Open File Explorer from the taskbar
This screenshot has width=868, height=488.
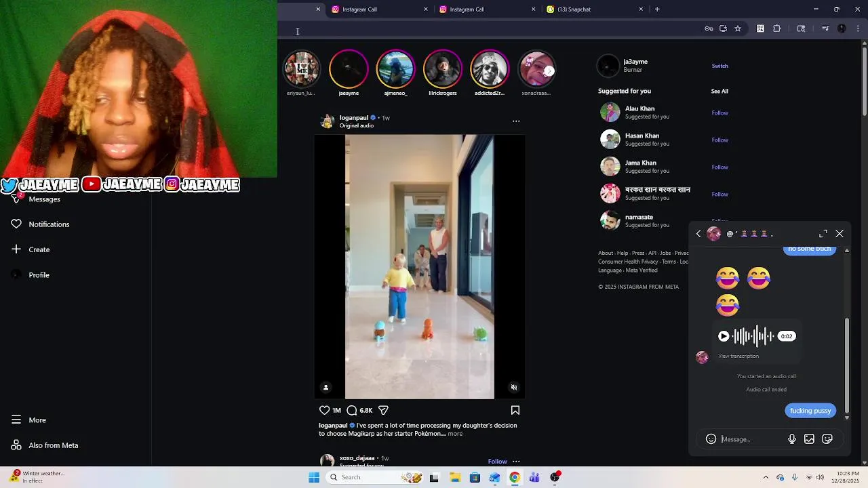coord(454,477)
